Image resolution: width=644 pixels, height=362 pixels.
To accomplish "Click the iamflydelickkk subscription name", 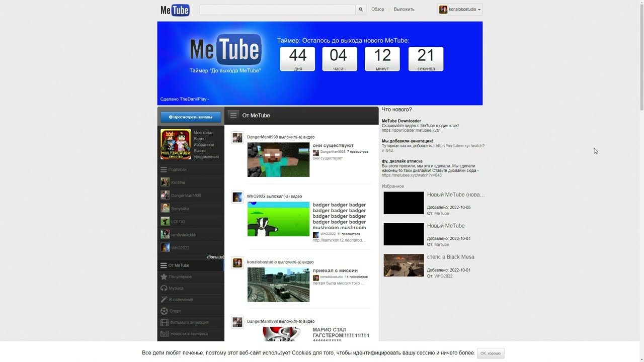I will click(x=184, y=235).
